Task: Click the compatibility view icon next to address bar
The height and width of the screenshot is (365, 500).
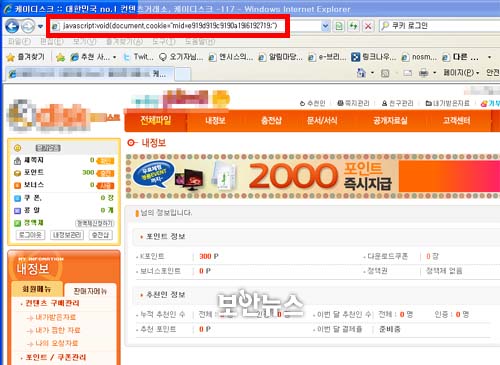Action: (x=339, y=26)
